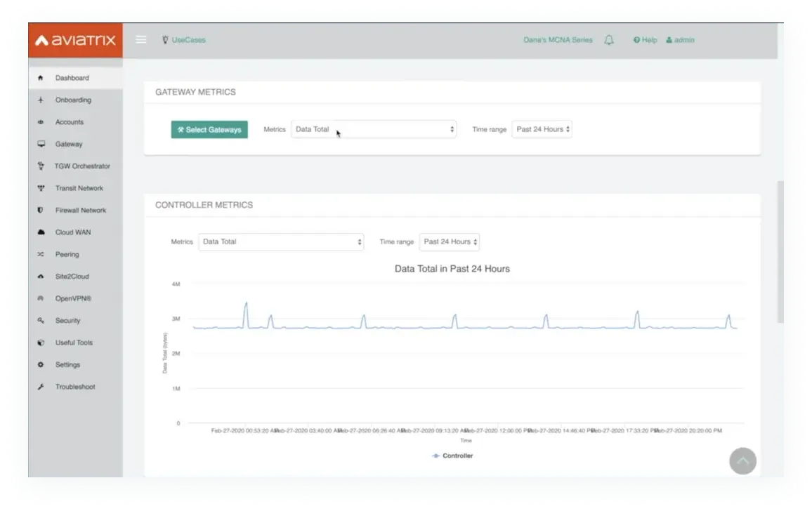Screen dimensions: 812x511
Task: Toggle the hamburger sidebar menu icon
Action: click(x=141, y=39)
